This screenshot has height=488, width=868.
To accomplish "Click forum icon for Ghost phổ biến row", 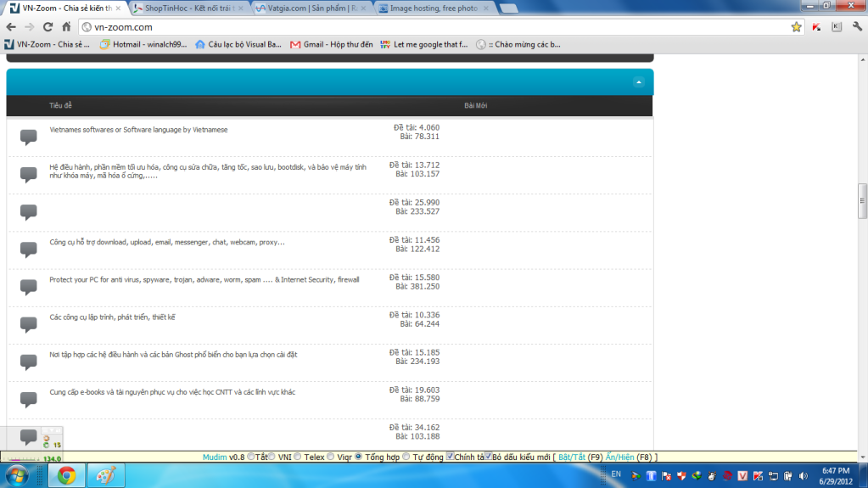I will [x=28, y=362].
